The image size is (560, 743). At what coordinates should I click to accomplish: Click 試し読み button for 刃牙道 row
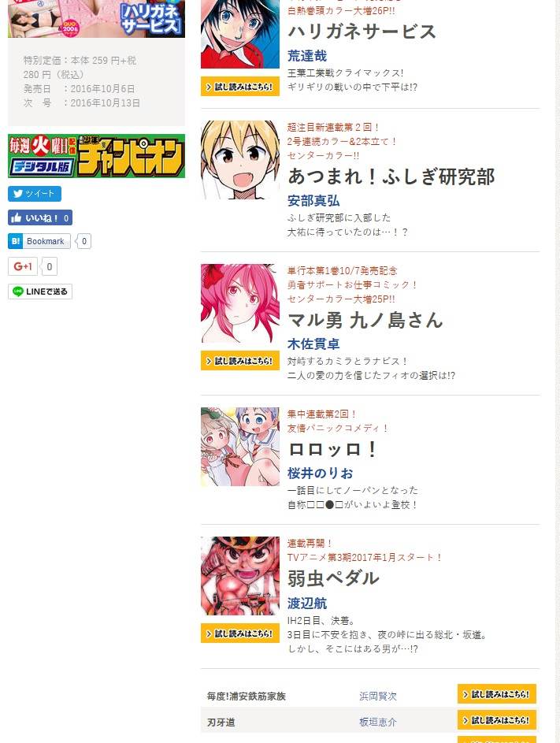[496, 720]
